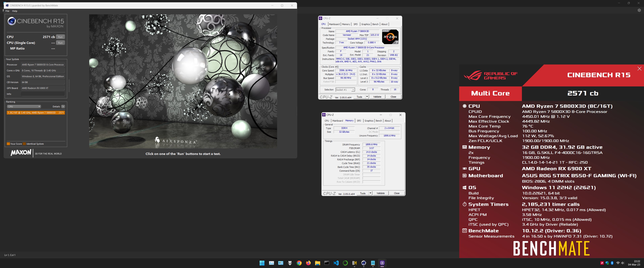The width and height of the screenshot is (644, 268).
Task: Open the Help menu in Cinebench
Action: (15, 11)
